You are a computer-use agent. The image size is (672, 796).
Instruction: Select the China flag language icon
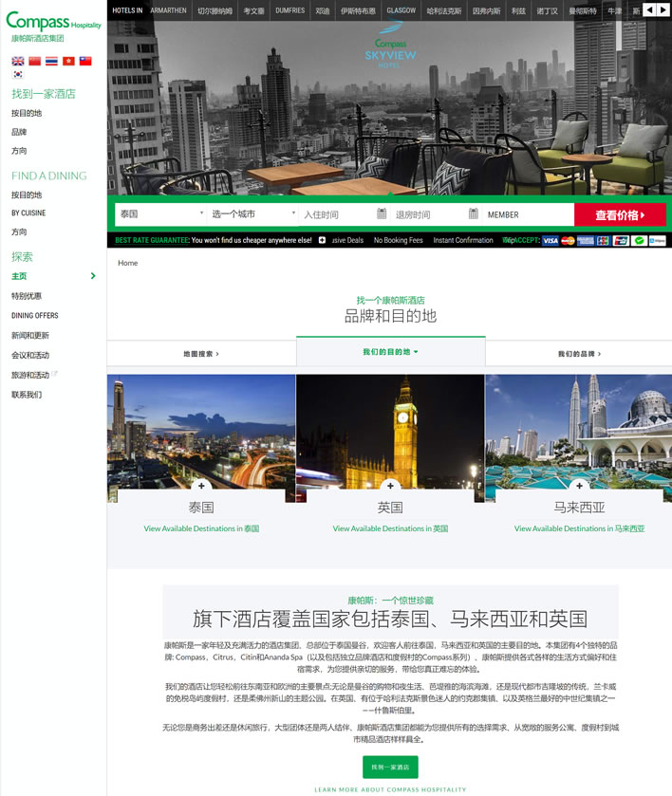[x=35, y=61]
